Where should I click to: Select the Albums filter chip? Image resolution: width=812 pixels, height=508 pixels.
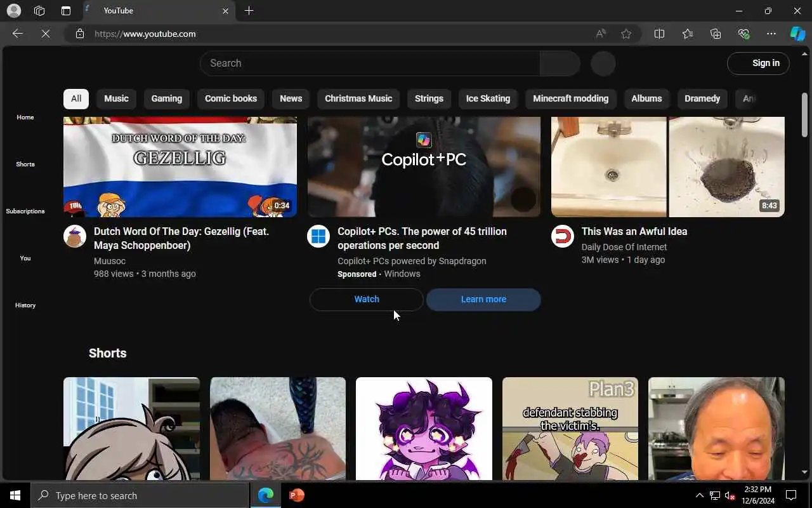(646, 98)
